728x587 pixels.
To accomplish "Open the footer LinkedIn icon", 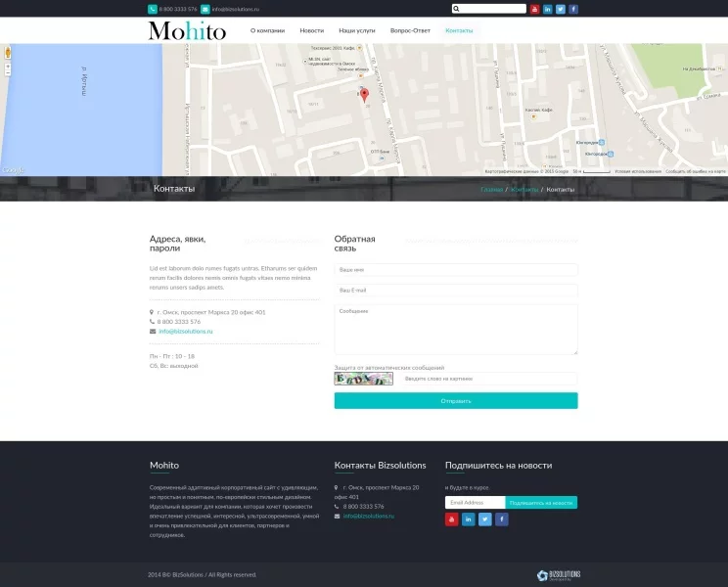I will click(469, 519).
